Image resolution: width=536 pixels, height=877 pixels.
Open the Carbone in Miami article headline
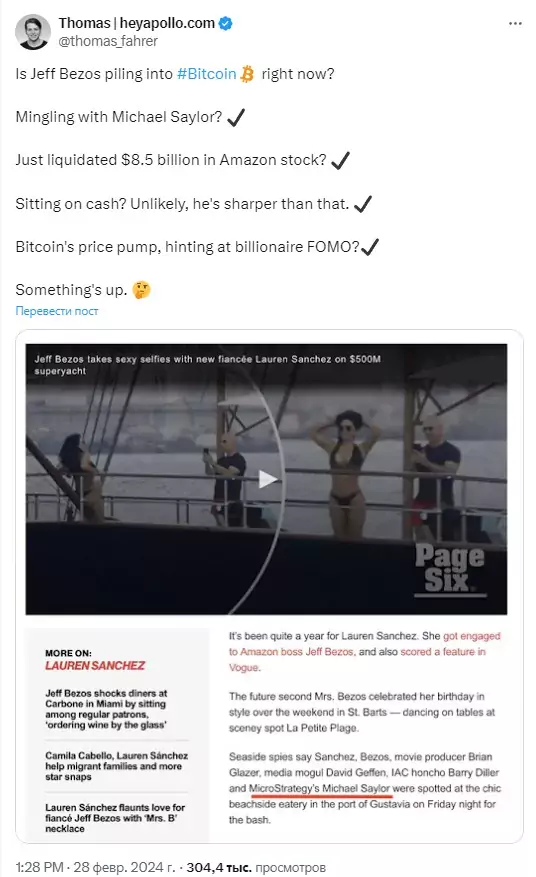coord(106,709)
